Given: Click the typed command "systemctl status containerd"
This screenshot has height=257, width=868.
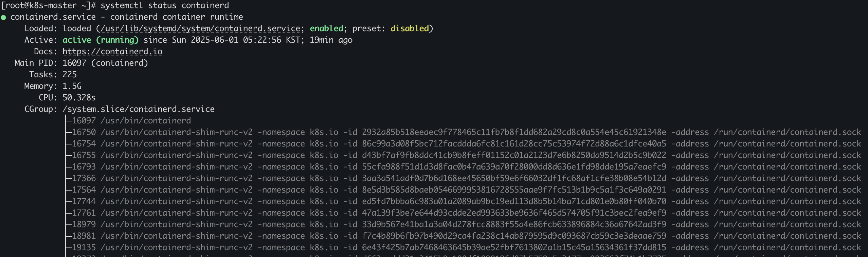Looking at the screenshot, I should [x=165, y=5].
